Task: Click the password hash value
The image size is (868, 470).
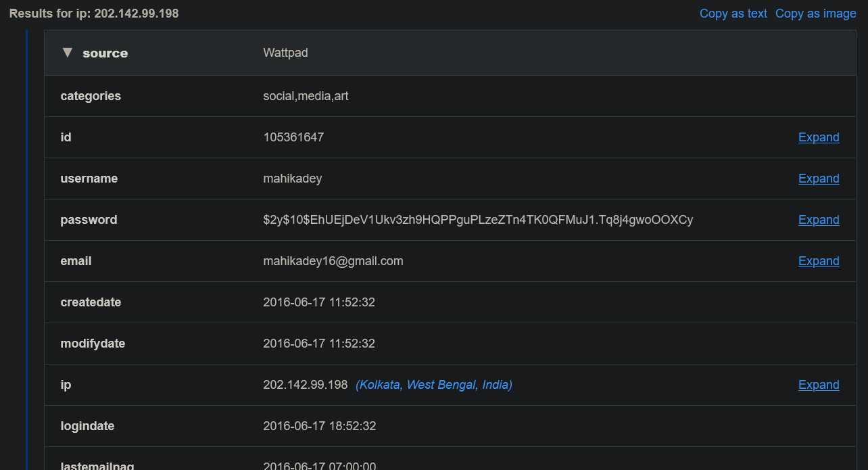Action: point(478,220)
